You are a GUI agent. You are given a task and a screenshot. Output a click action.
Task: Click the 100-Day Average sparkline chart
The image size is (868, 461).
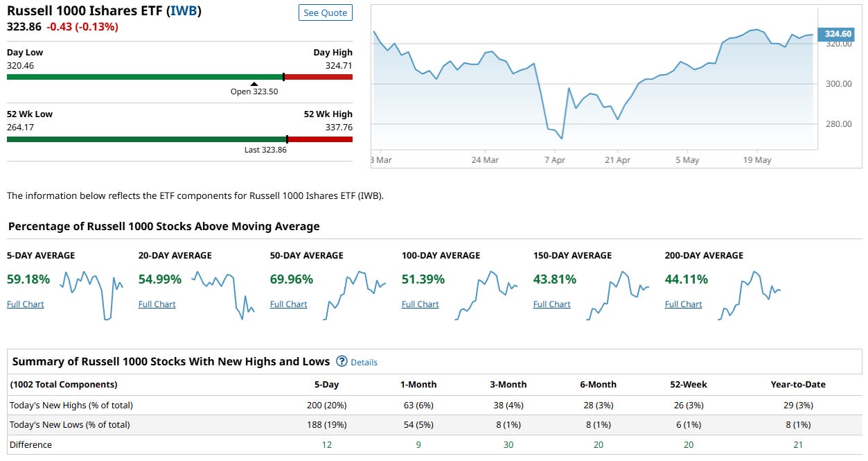[x=486, y=295]
